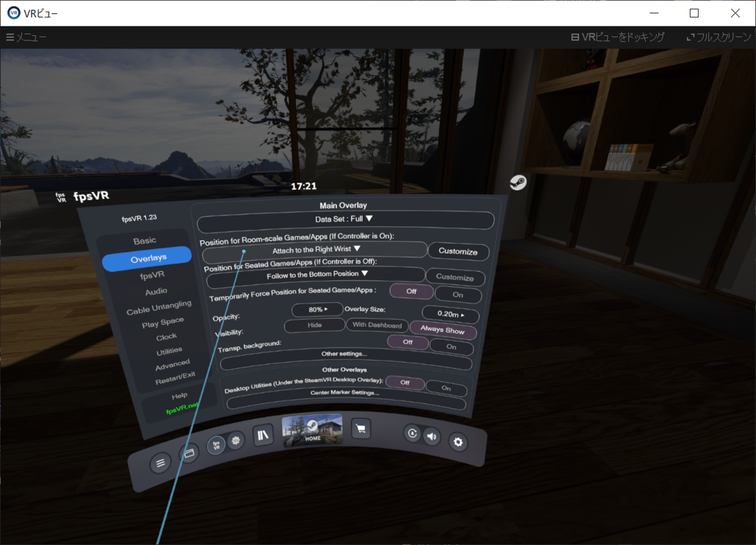Open the 0.20m overlay size selector
The width and height of the screenshot is (756, 545).
(450, 314)
